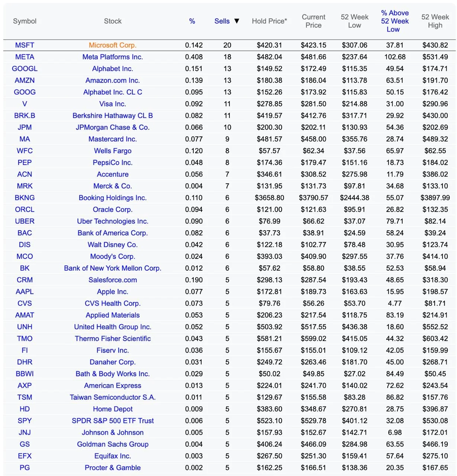
Task: Click the Stock column header
Action: coord(113,21)
